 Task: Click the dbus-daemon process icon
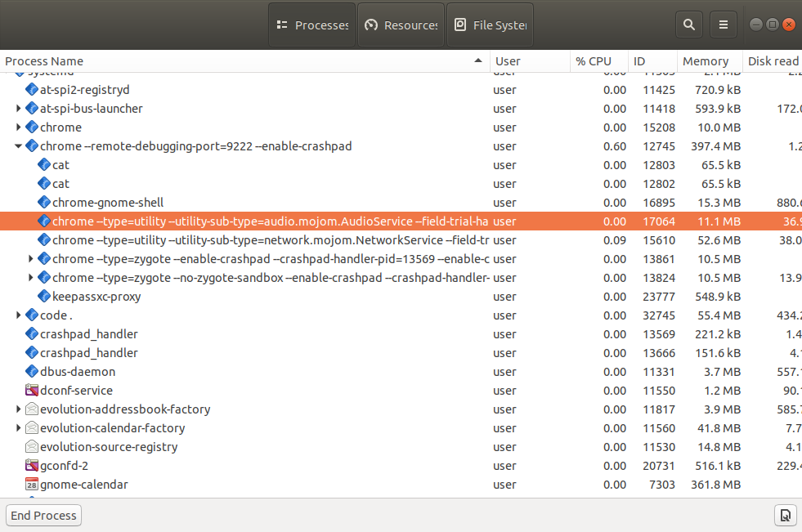coord(32,372)
